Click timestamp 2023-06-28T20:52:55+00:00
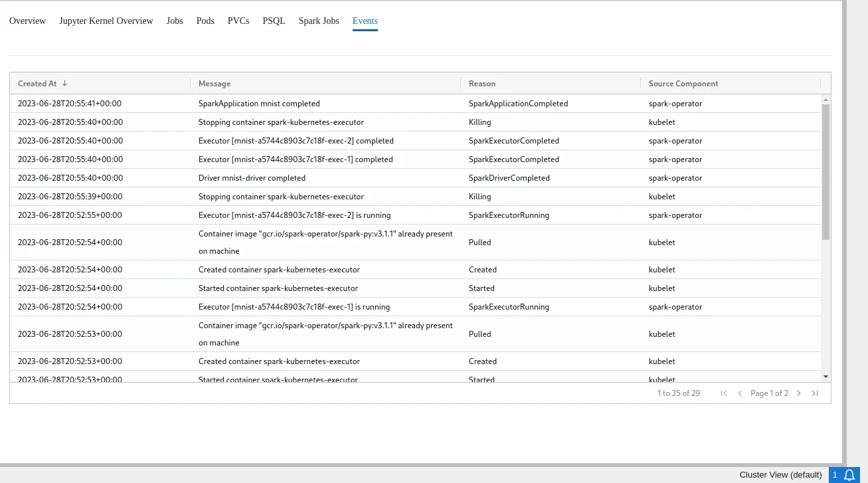The height and width of the screenshot is (483, 868). 70,215
